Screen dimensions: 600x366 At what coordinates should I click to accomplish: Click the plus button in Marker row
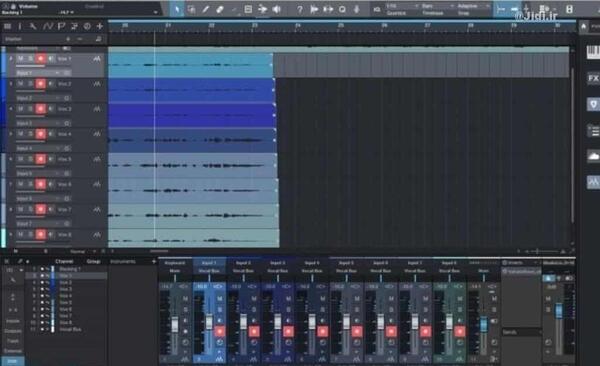point(68,39)
